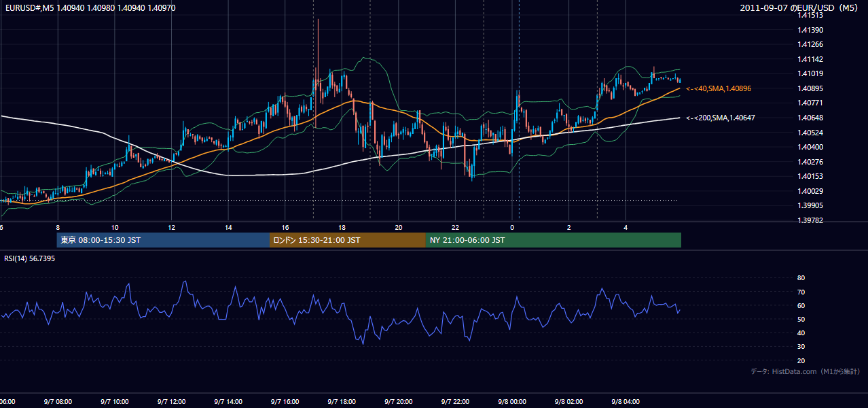This screenshot has height=408, width=868.
Task: Click RSI scale label 50
Action: tap(801, 319)
